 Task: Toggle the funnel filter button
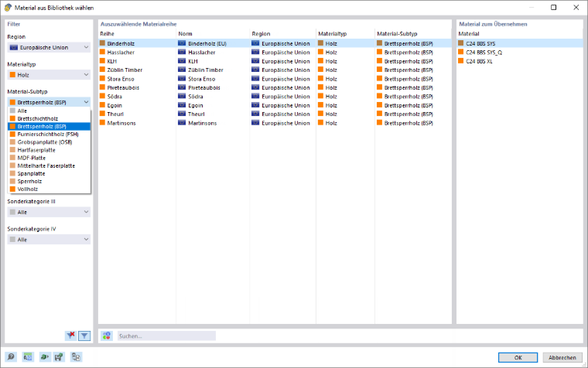coord(84,336)
